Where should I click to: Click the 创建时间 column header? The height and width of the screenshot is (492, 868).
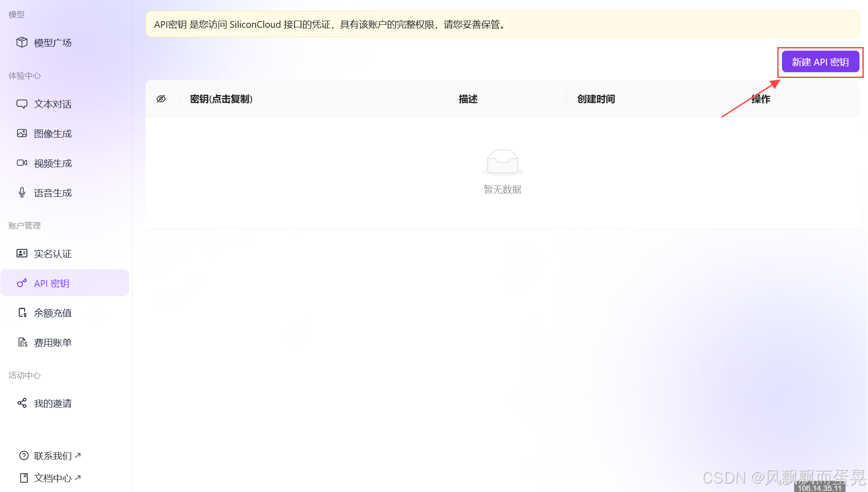pyautogui.click(x=596, y=99)
